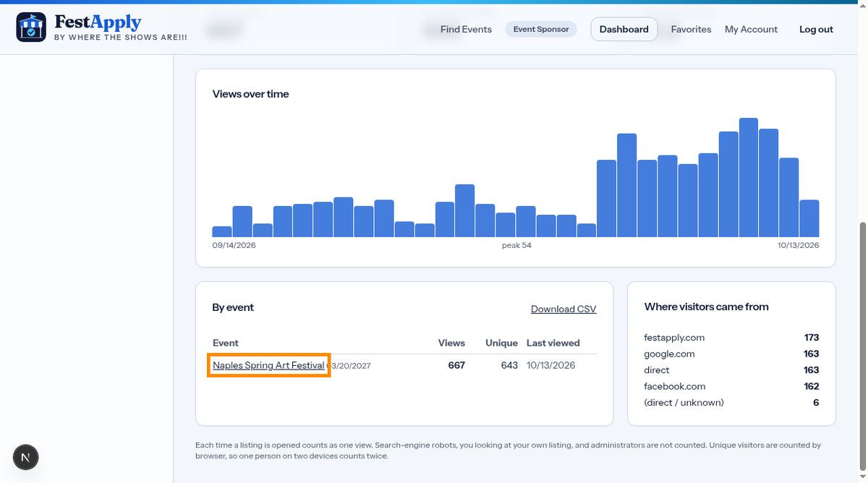This screenshot has height=483, width=868.
Task: Click the google.com referrer row label
Action: [x=669, y=354]
